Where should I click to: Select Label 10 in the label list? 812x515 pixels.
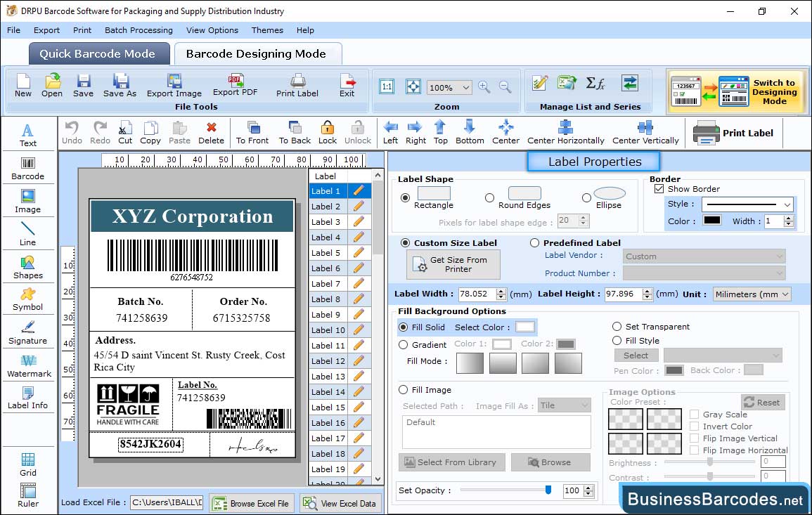pyautogui.click(x=328, y=330)
